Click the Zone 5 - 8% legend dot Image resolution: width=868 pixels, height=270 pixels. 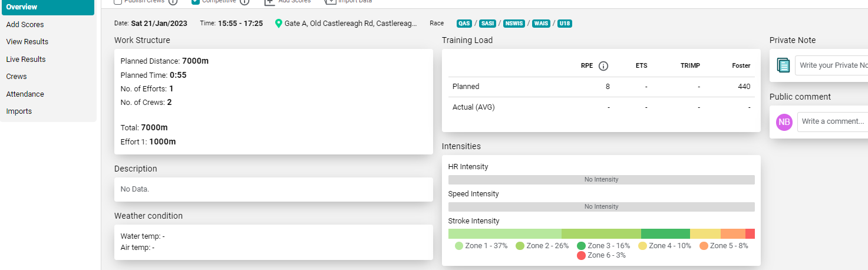click(x=704, y=246)
